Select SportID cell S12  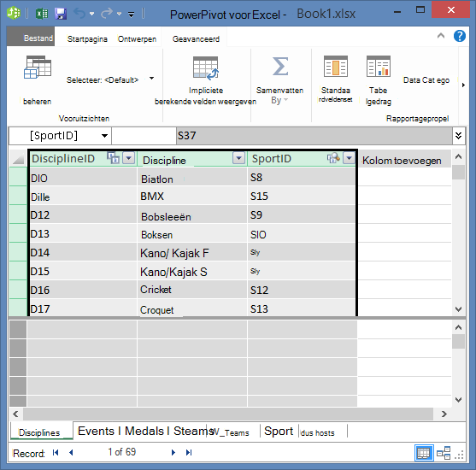[302, 290]
